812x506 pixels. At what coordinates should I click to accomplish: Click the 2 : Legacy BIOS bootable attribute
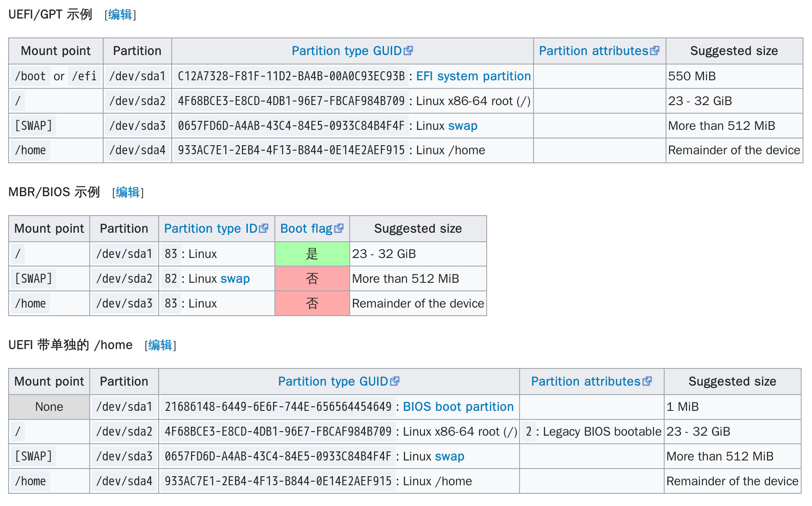(592, 432)
